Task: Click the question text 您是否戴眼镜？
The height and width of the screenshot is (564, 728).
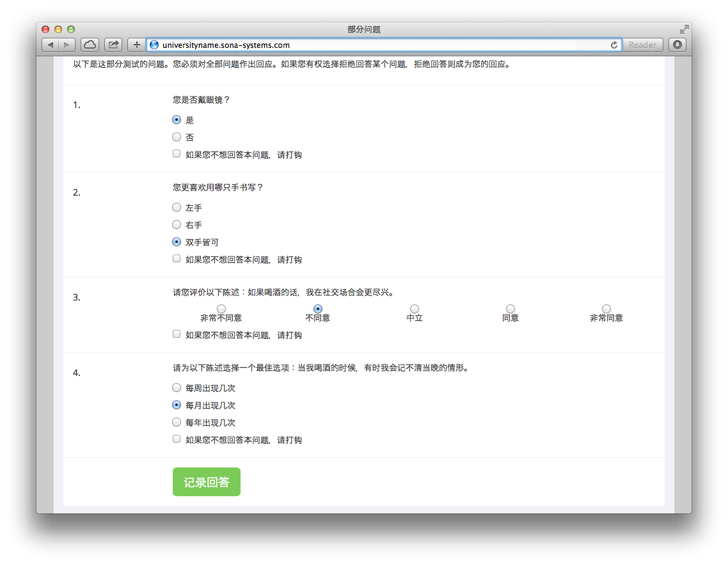Action: tap(202, 100)
